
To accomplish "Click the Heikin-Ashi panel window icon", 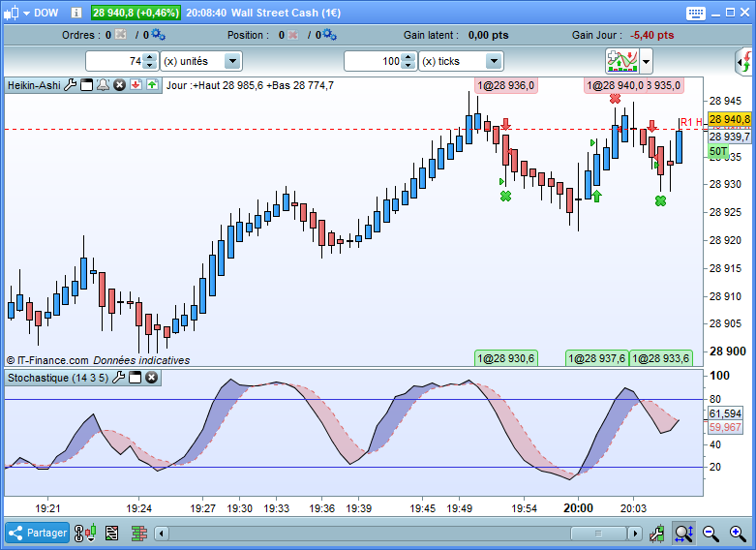I will [x=87, y=85].
